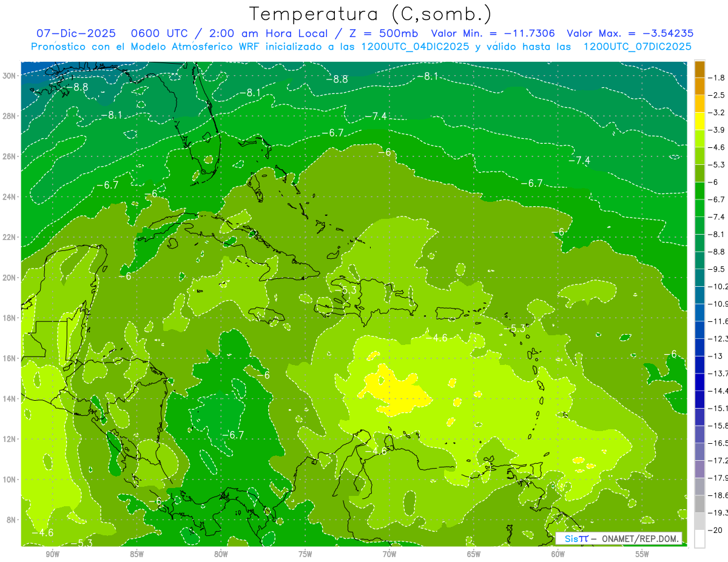The width and height of the screenshot is (728, 562).
Task: Click the '75W' longitude label
Action: point(305,554)
